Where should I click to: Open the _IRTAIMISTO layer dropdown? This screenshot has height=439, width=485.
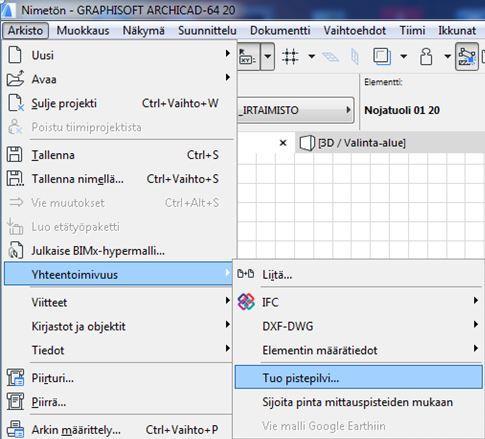point(296,110)
